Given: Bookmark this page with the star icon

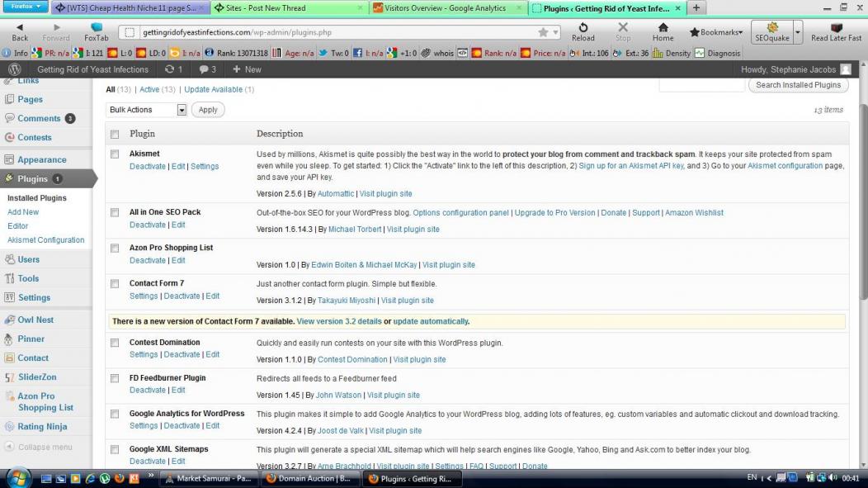Looking at the screenshot, I should click(x=543, y=32).
